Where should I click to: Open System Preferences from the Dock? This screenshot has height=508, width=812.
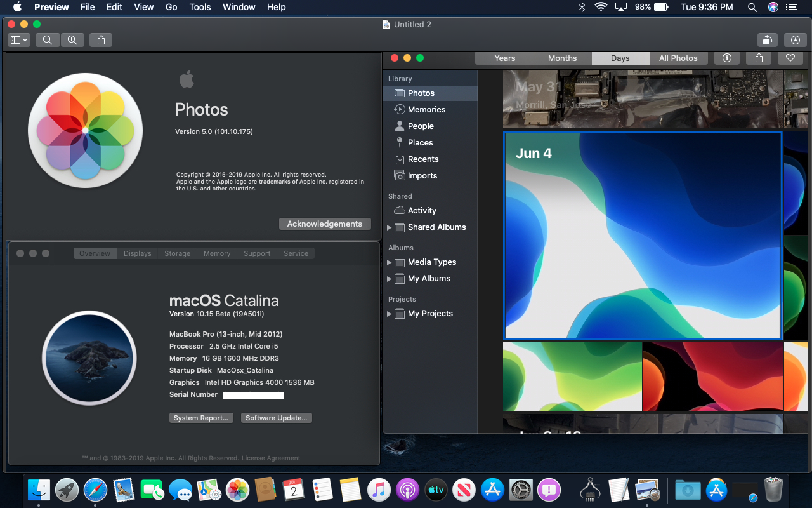pyautogui.click(x=521, y=490)
